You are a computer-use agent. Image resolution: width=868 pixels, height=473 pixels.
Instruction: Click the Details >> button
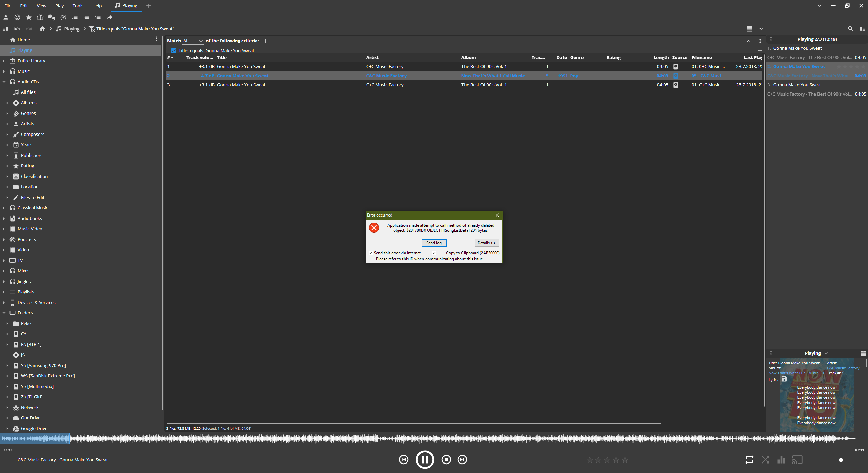pyautogui.click(x=486, y=243)
